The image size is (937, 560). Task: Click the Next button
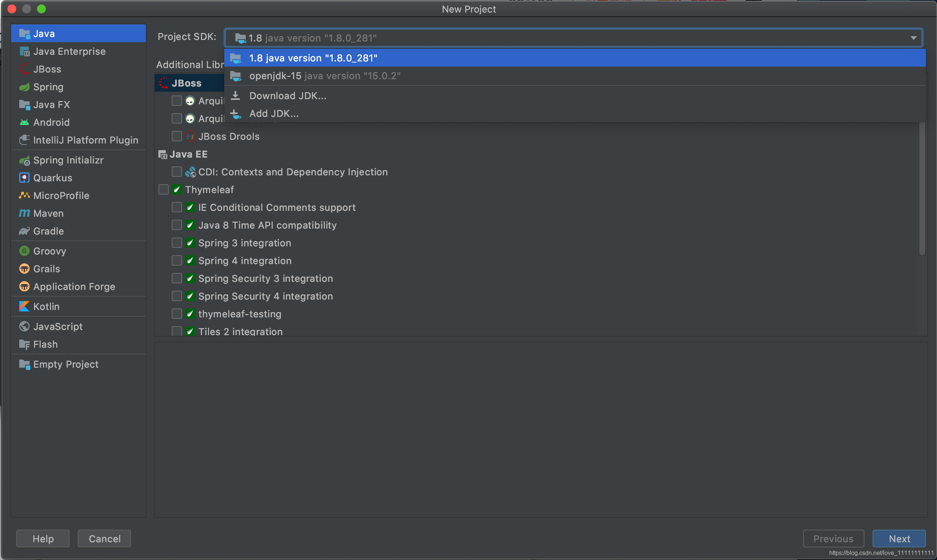click(899, 539)
